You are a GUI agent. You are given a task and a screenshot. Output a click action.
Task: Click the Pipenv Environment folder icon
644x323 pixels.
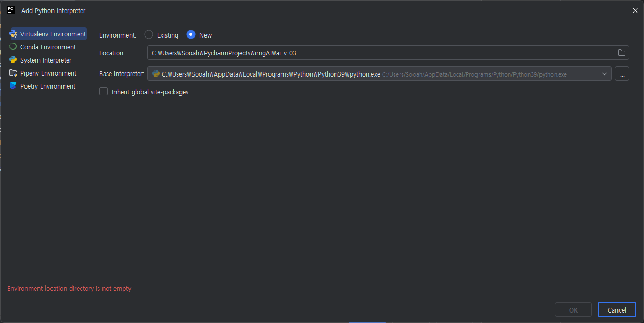point(14,73)
